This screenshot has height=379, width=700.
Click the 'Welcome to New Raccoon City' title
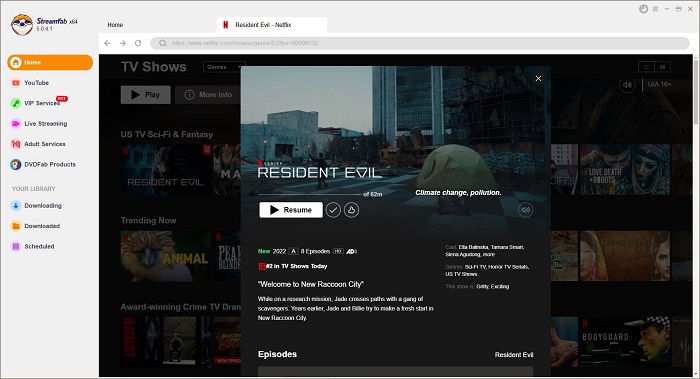pos(311,284)
